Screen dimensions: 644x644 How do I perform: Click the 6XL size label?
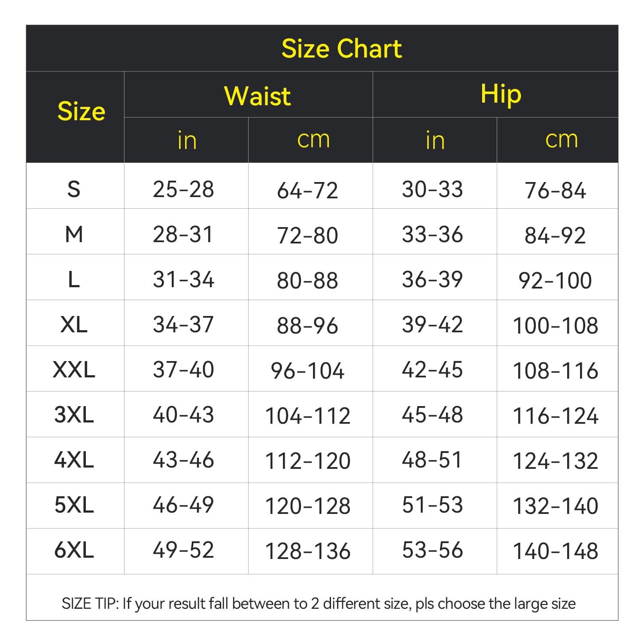click(x=74, y=550)
